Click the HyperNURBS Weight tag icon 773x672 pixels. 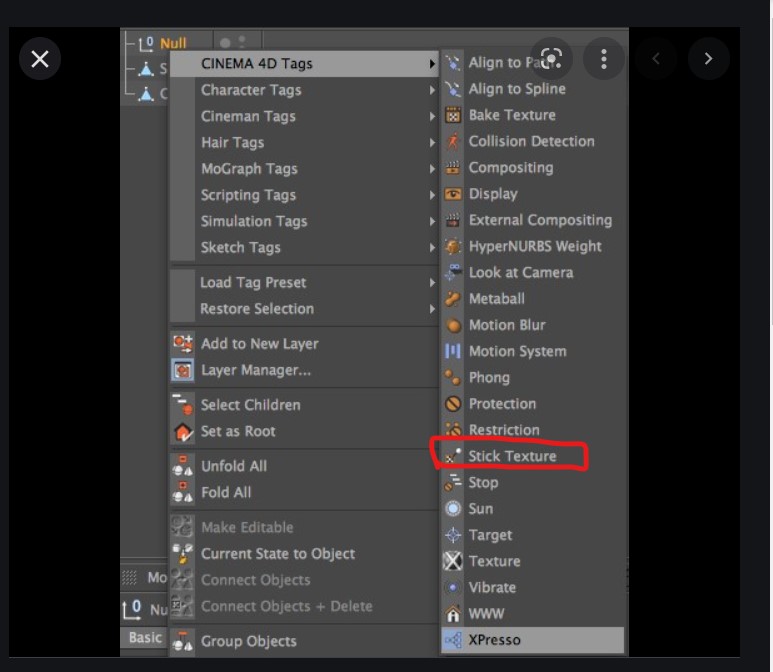tap(453, 246)
